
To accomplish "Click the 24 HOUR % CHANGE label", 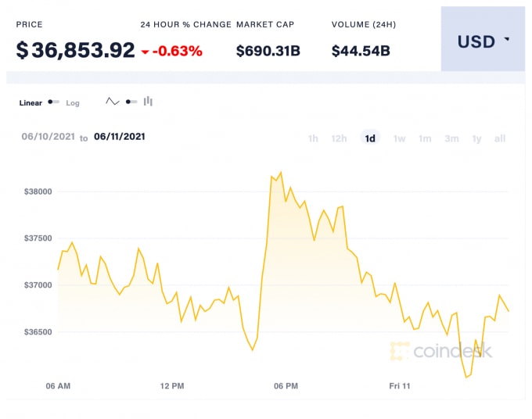I will coord(185,24).
